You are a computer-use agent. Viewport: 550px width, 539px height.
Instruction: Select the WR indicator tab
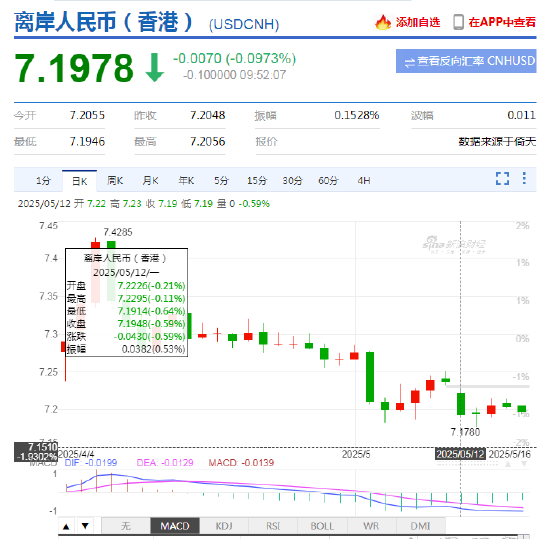(x=371, y=526)
